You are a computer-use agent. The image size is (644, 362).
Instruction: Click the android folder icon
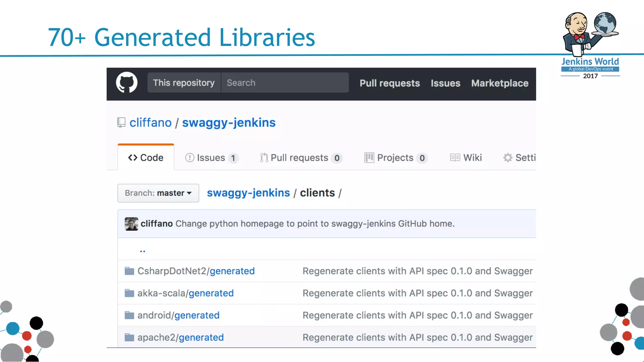click(x=129, y=315)
